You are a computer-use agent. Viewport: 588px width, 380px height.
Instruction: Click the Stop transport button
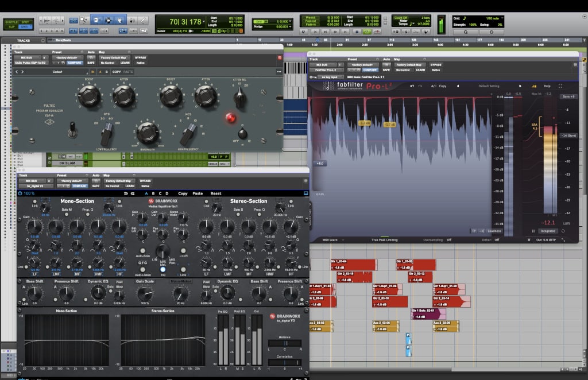click(357, 32)
